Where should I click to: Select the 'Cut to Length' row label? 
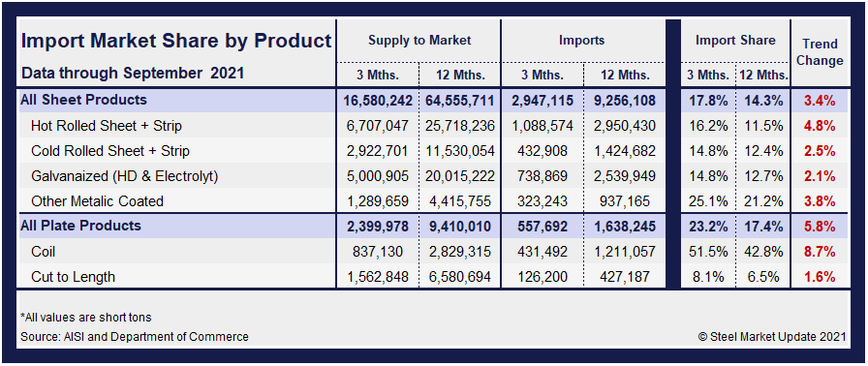[73, 276]
